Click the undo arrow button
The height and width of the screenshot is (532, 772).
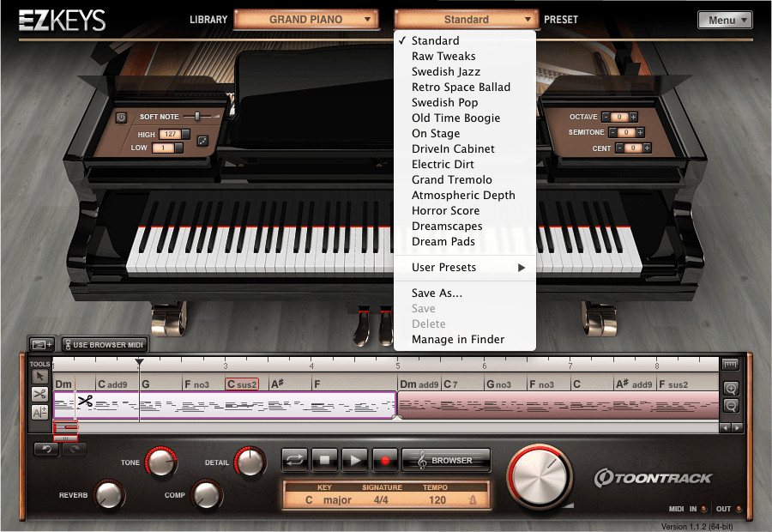[46, 449]
